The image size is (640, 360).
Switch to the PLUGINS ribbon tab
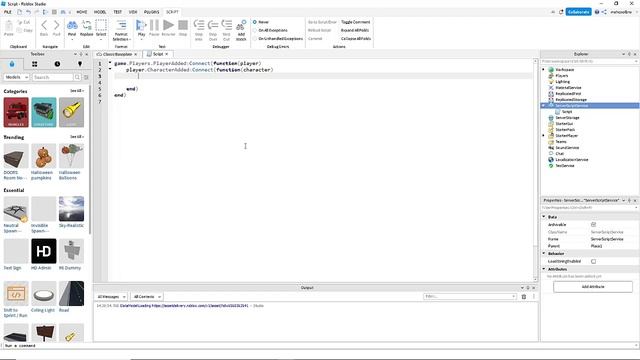[x=151, y=12]
